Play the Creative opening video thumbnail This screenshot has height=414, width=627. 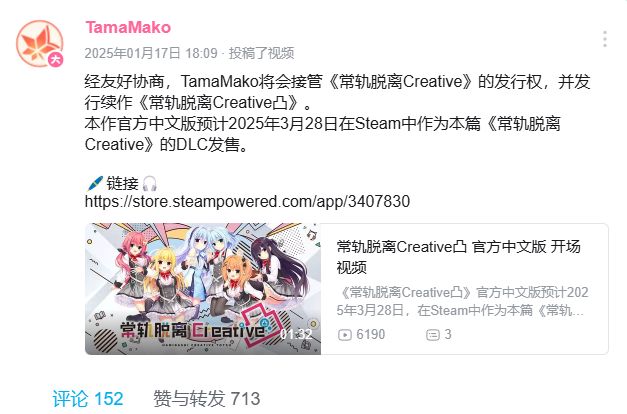[x=203, y=289]
